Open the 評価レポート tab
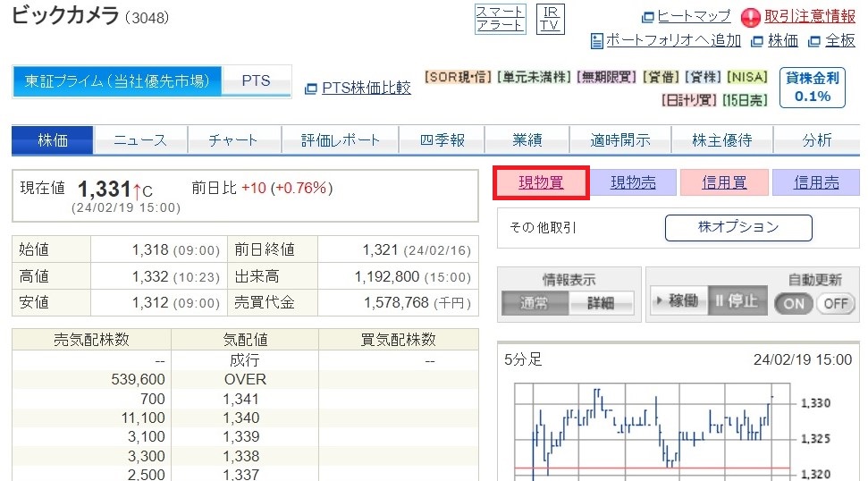 340,140
